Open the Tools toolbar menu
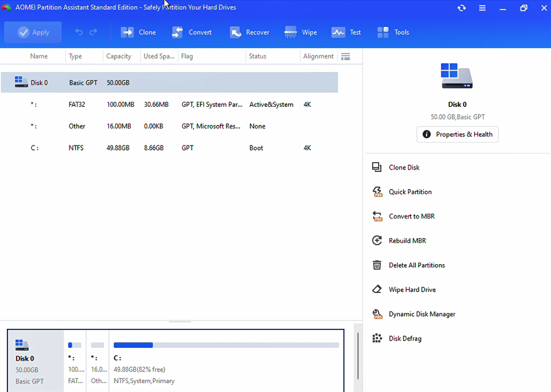 coord(393,32)
